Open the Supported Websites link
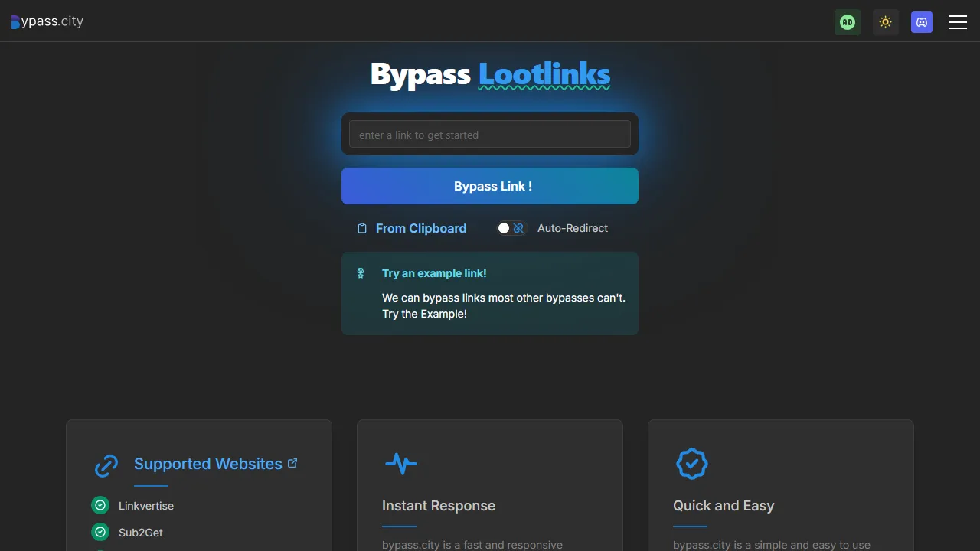This screenshot has height=551, width=980. coord(207,463)
